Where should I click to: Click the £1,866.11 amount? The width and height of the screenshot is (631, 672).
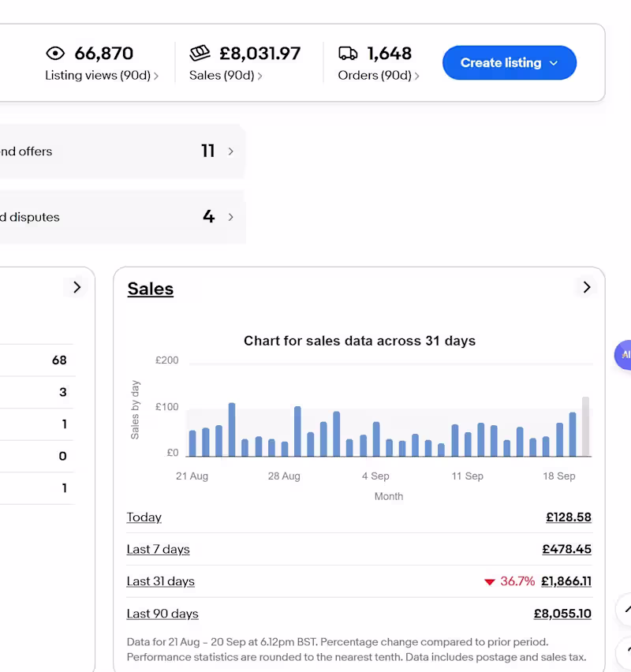coord(566,581)
